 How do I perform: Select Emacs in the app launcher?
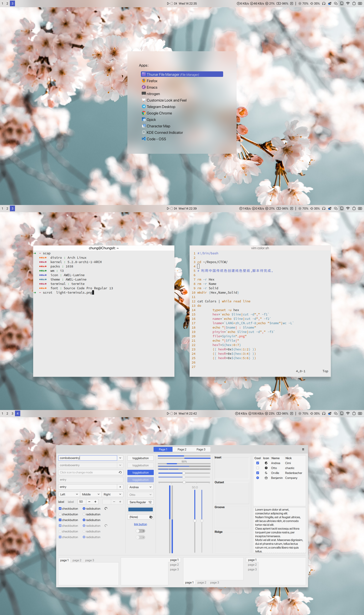click(x=152, y=87)
